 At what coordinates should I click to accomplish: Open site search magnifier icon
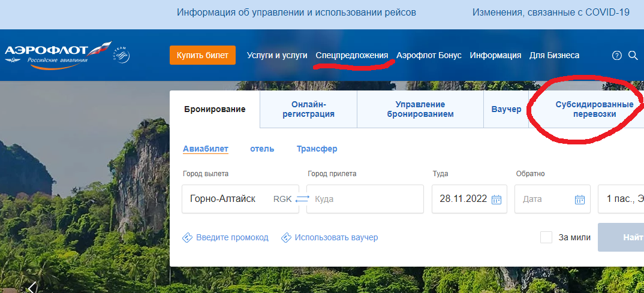pos(633,55)
